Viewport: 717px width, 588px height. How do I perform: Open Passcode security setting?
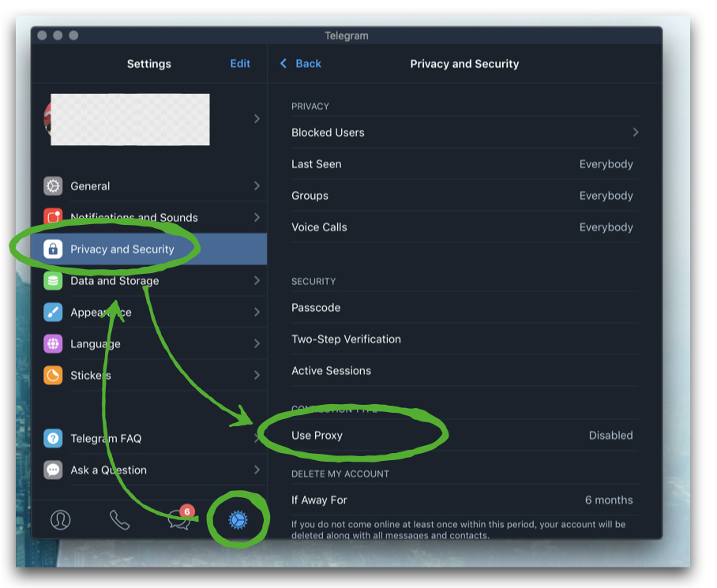click(316, 308)
